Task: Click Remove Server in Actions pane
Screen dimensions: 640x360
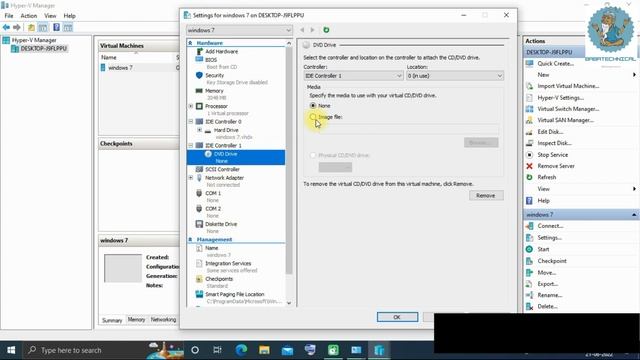Action: pyautogui.click(x=556, y=166)
